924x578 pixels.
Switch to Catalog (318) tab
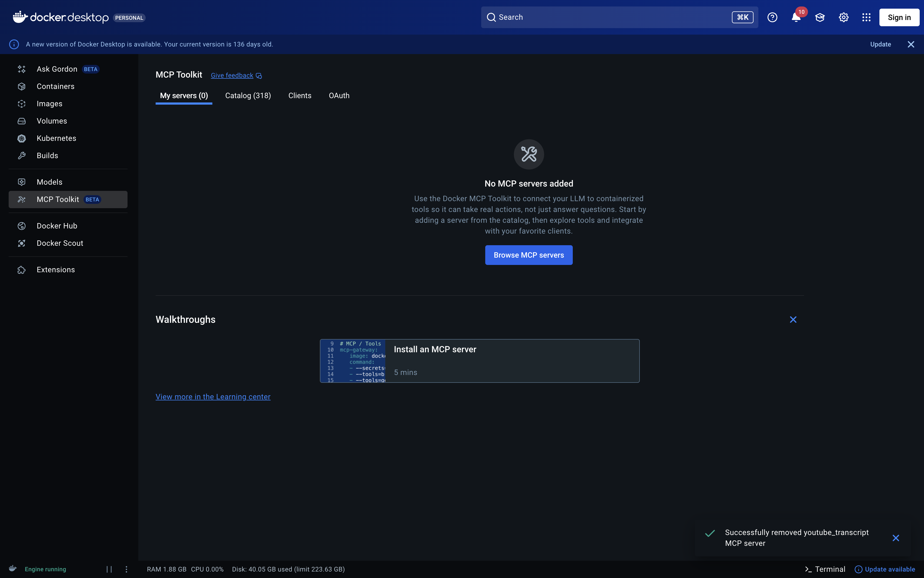pos(248,96)
